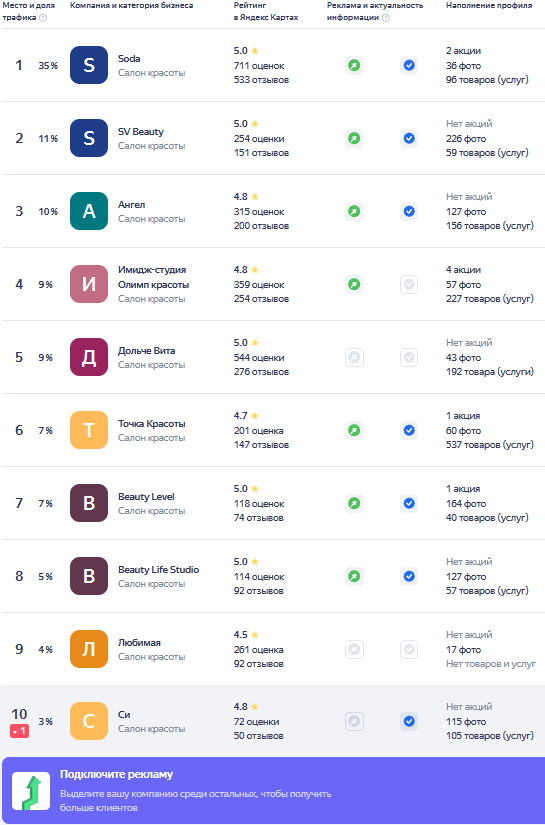The width and height of the screenshot is (545, 825).
Task: Click the green advertising icon for Soda
Action: click(355, 66)
